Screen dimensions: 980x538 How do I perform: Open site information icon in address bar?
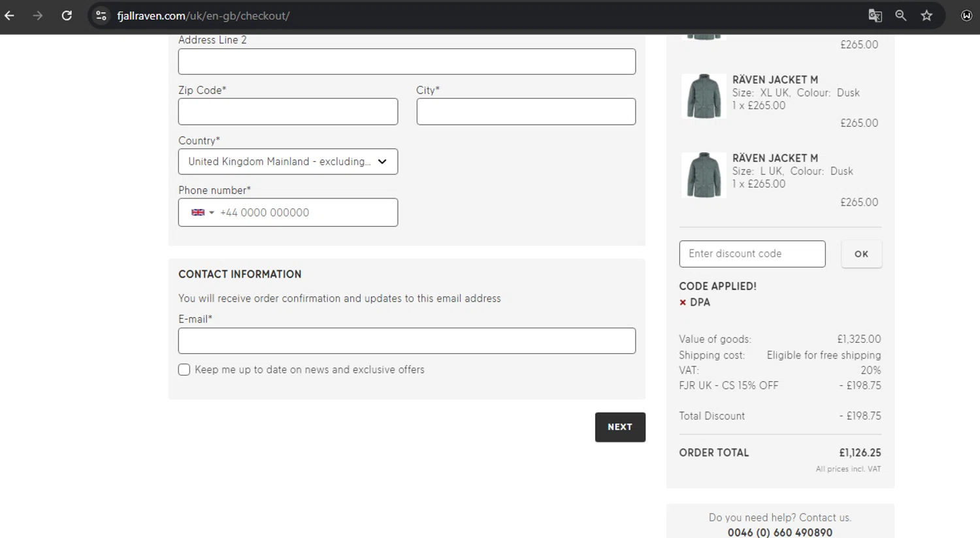click(x=101, y=16)
